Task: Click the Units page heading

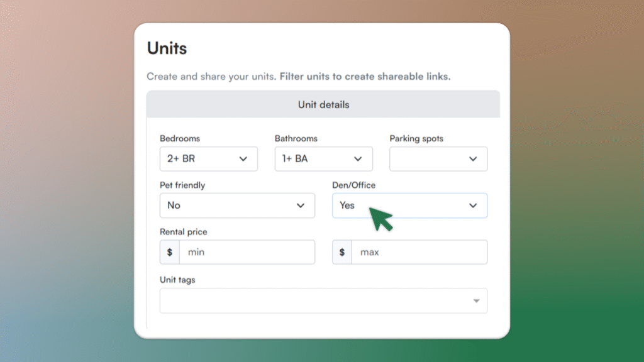Action: point(167,48)
